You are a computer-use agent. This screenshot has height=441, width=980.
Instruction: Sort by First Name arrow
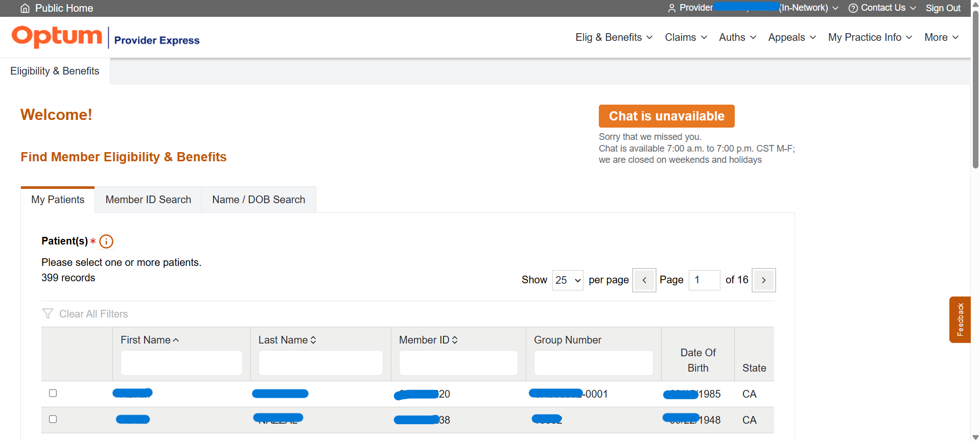click(x=176, y=340)
